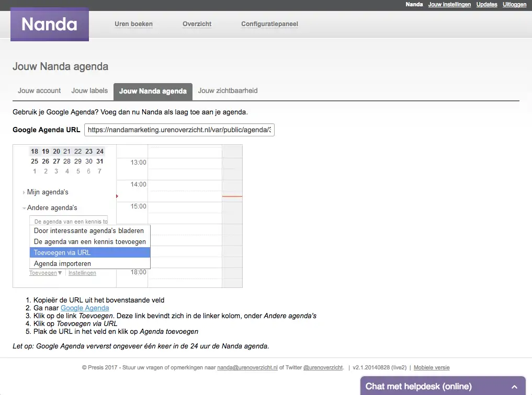Click step 5 Plak de URL text
Screen dimensions: 532x395
pos(116,332)
